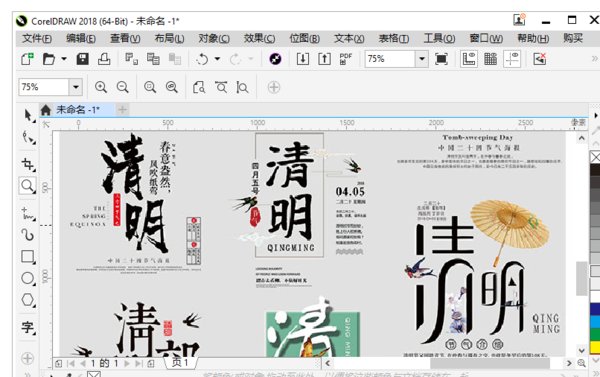
Task: Select the Polygon tool
Action: [x=28, y=300]
